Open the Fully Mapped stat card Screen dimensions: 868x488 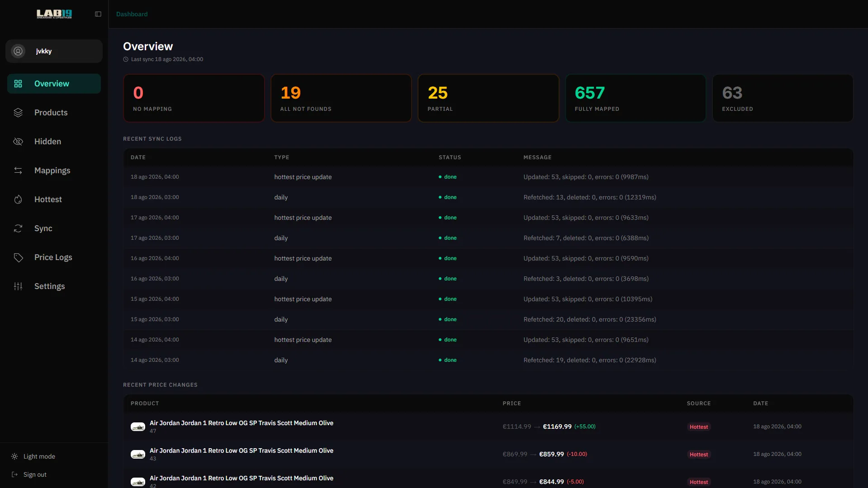[x=636, y=98]
